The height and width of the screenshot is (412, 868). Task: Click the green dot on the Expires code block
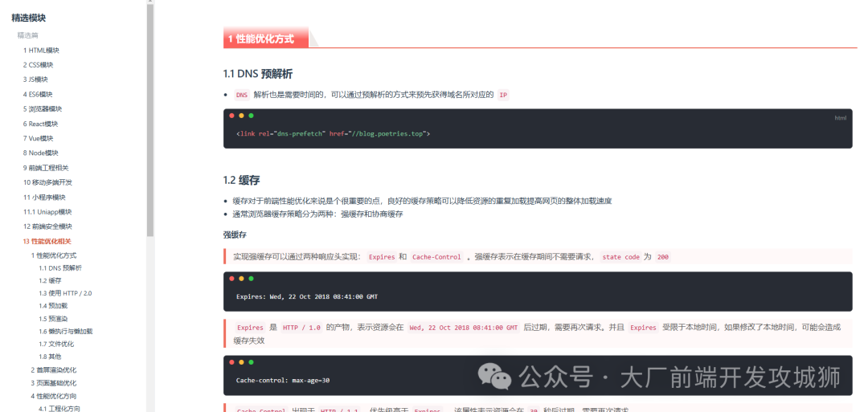[x=252, y=279]
